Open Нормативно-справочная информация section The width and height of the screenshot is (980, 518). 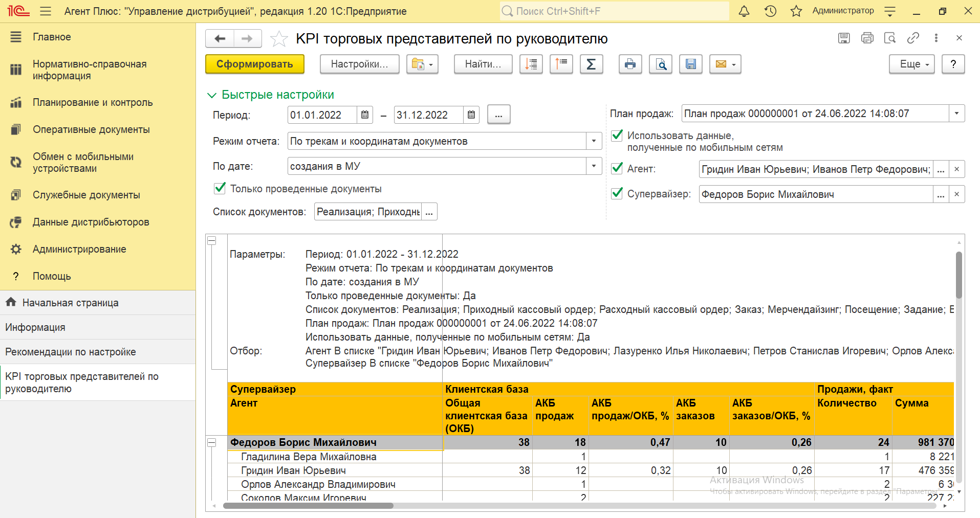tap(98, 70)
